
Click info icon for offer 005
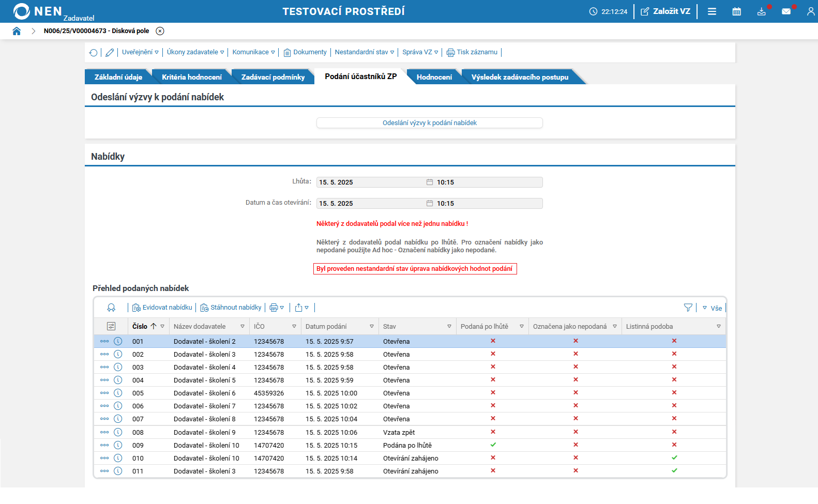pyautogui.click(x=118, y=393)
